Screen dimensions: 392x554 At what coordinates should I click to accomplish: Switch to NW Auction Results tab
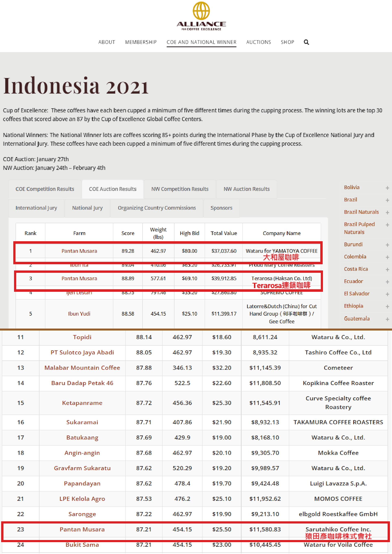(x=246, y=189)
